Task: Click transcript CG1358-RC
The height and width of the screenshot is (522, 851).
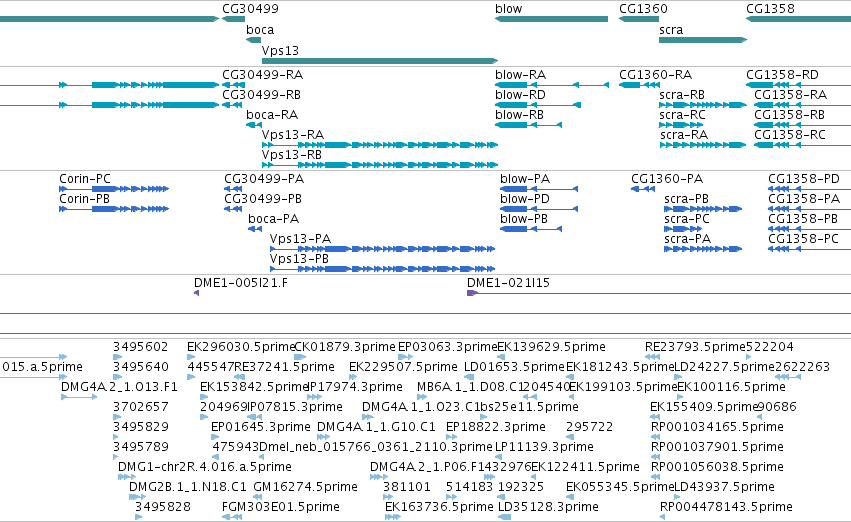Action: (803, 145)
